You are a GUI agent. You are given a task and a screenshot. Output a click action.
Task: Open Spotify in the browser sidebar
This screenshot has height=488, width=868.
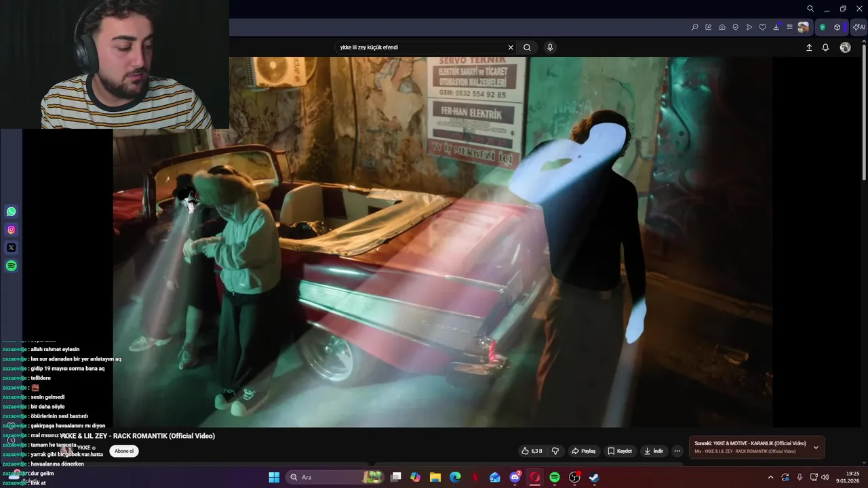tap(12, 266)
